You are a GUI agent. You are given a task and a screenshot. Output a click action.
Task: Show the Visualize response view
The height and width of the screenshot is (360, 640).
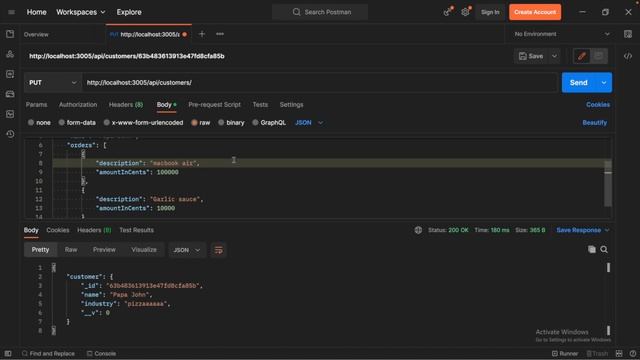coord(144,250)
